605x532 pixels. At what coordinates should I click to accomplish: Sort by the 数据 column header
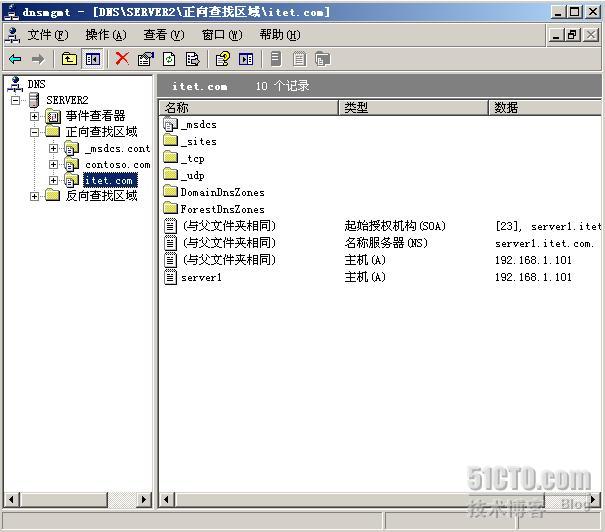tap(545, 108)
